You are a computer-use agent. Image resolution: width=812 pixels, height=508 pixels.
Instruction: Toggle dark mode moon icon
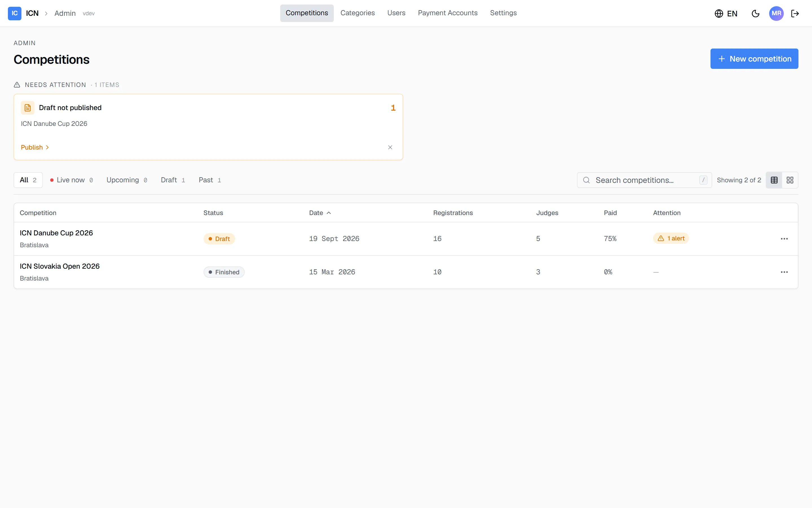[x=755, y=14]
